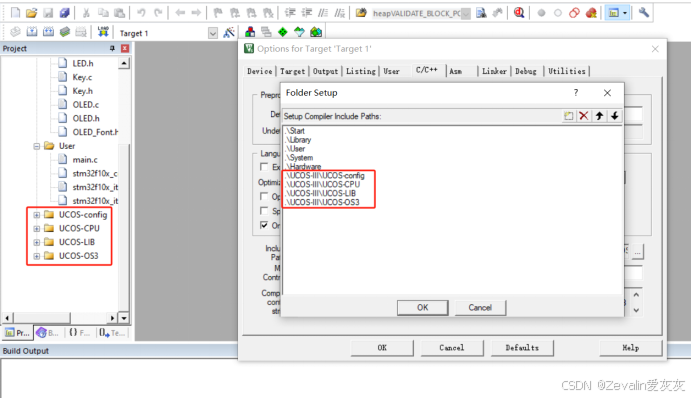Select the .\Hardware include path
692x399 pixels.
coord(303,167)
